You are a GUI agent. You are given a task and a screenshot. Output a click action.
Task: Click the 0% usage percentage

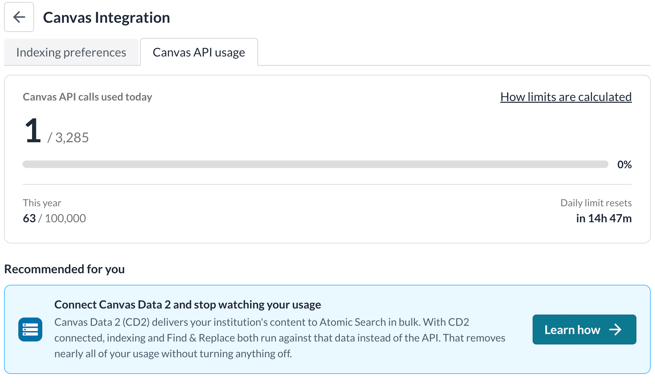tap(625, 165)
